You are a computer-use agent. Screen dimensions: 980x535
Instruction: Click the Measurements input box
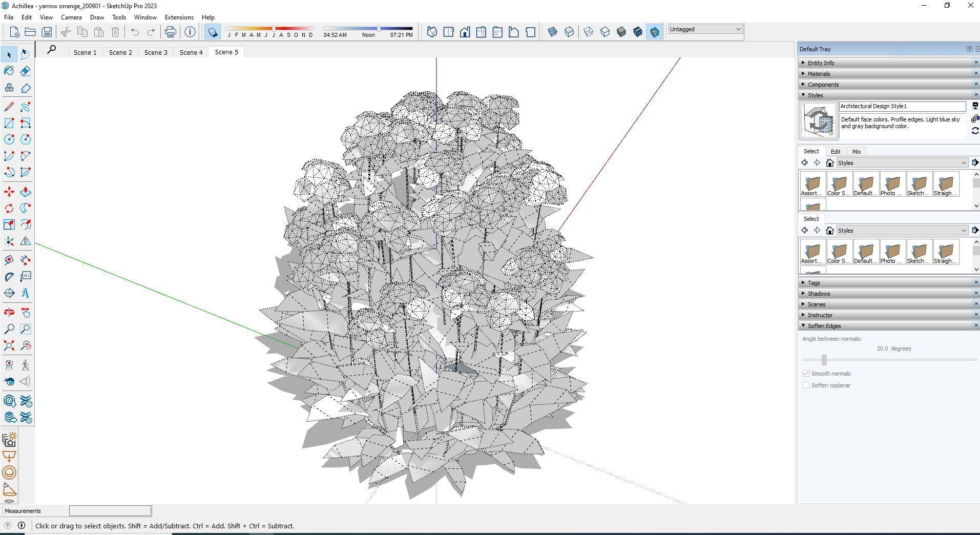point(110,511)
